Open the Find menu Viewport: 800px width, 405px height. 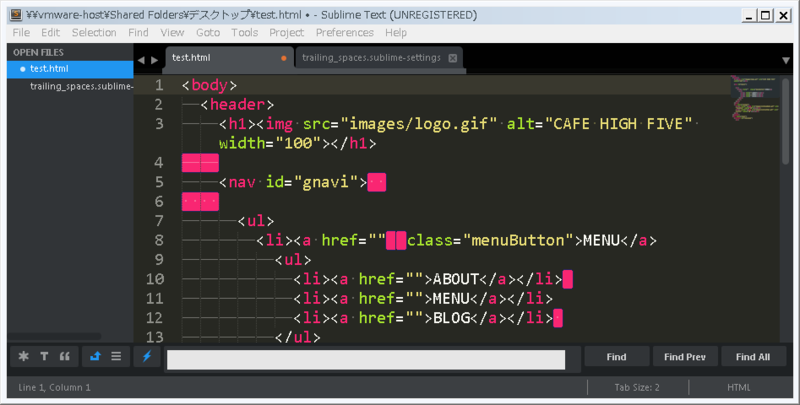(x=138, y=33)
